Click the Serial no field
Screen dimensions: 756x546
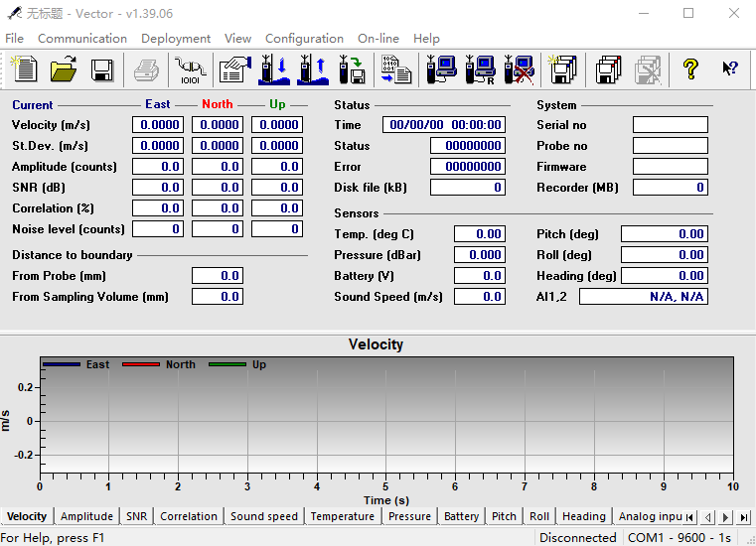tap(670, 125)
